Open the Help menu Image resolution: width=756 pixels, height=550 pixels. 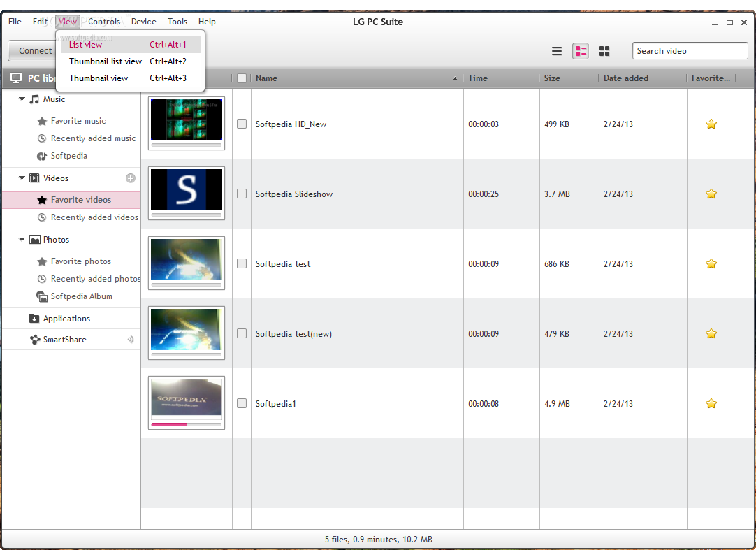207,22
